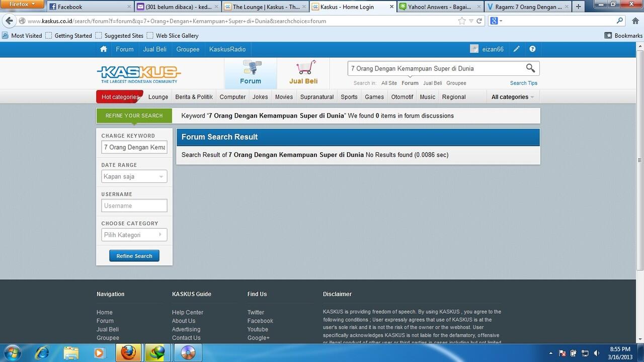Click the Twitter footer link

click(256, 312)
